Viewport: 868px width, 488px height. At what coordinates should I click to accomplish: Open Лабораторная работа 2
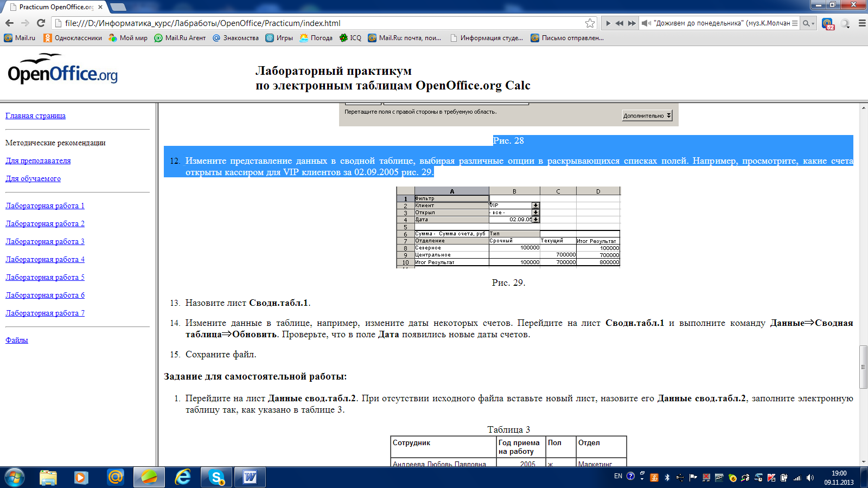pos(45,223)
